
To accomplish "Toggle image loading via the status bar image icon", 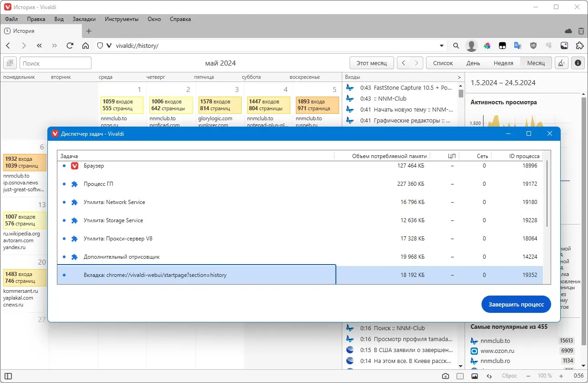I will point(474,376).
